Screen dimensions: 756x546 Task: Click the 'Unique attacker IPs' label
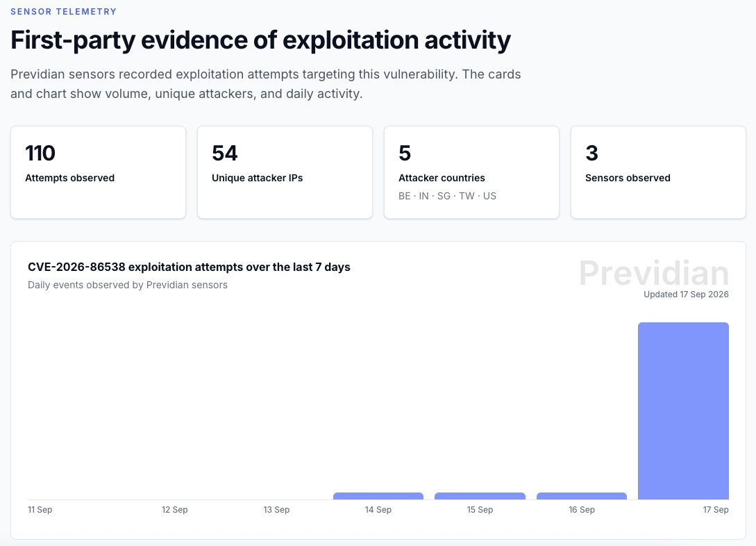coord(257,178)
